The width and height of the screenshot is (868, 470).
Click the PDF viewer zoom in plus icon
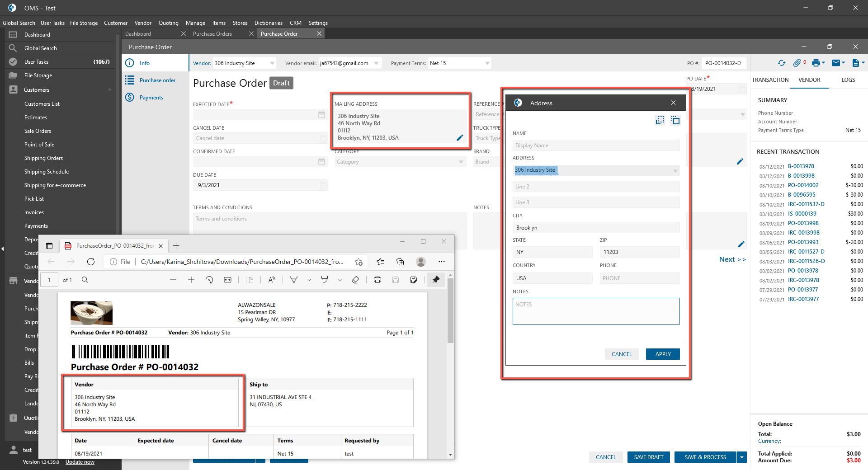point(191,280)
